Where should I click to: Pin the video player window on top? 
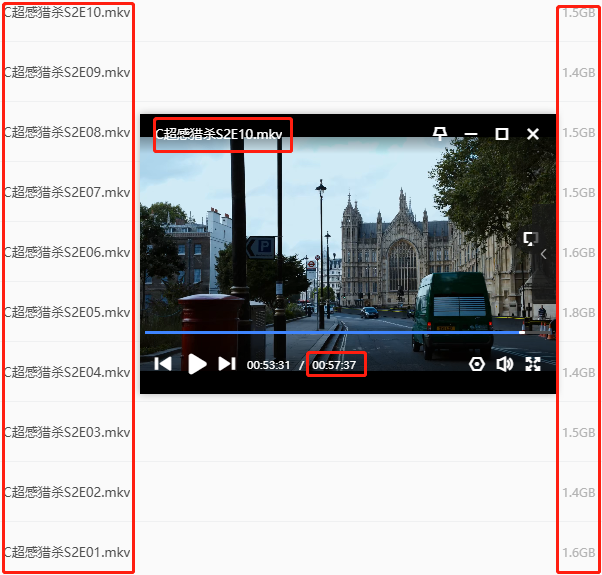tap(440, 134)
